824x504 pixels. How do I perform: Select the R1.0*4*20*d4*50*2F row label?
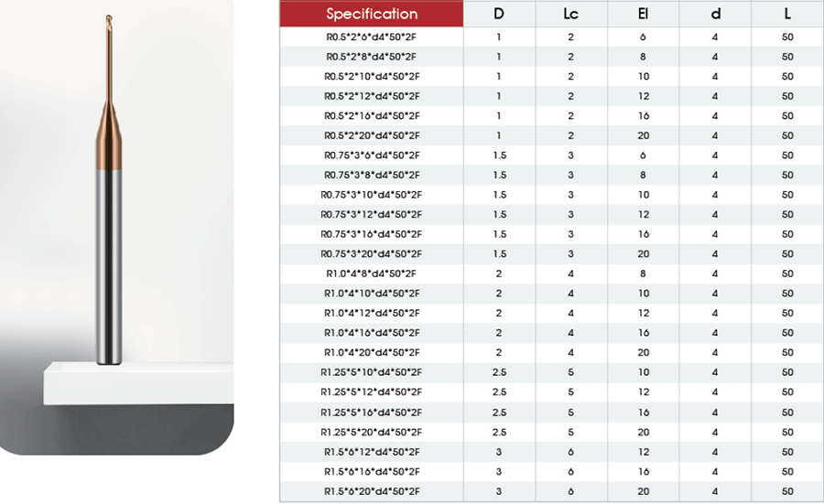[x=372, y=352]
